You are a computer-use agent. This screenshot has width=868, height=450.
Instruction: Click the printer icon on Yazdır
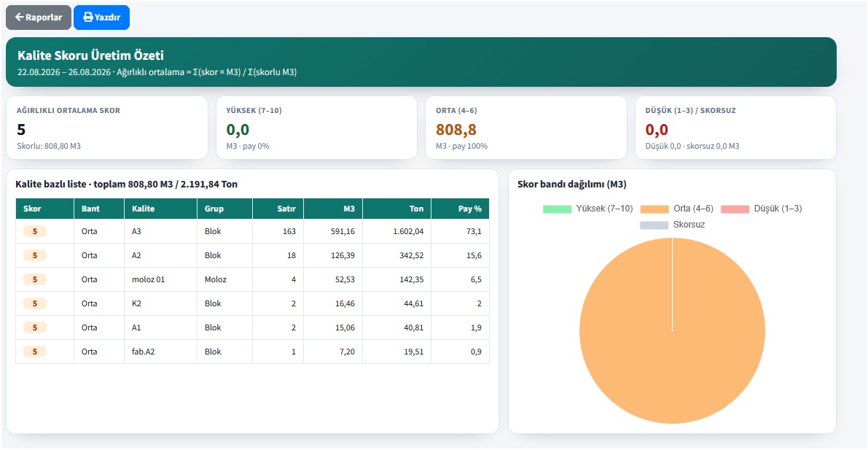click(87, 18)
